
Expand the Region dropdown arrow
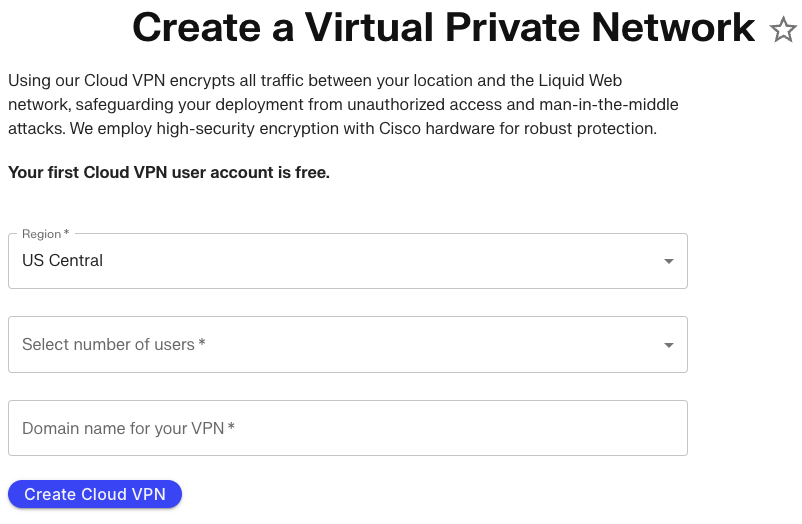[x=668, y=261]
